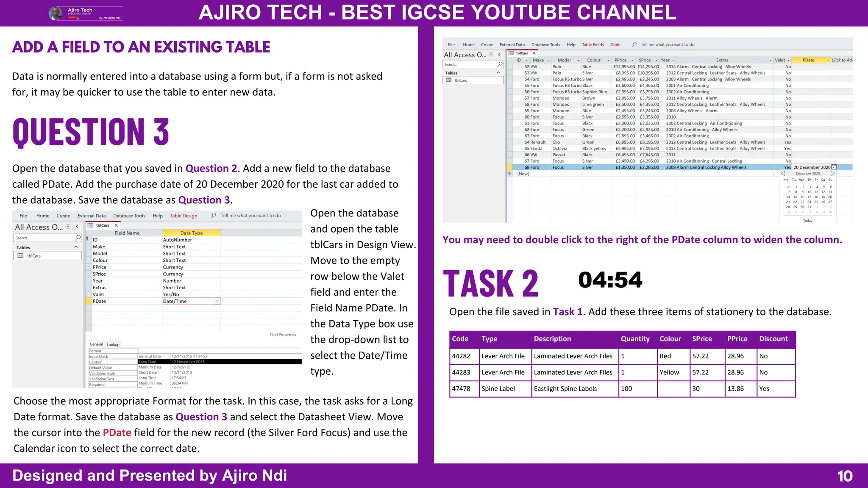Click the new record asterisk row selector
868x488 pixels.
pyautogui.click(x=509, y=174)
